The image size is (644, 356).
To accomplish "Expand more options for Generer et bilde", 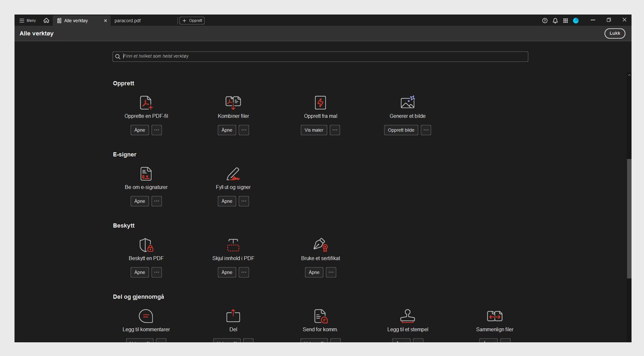I will tap(426, 130).
